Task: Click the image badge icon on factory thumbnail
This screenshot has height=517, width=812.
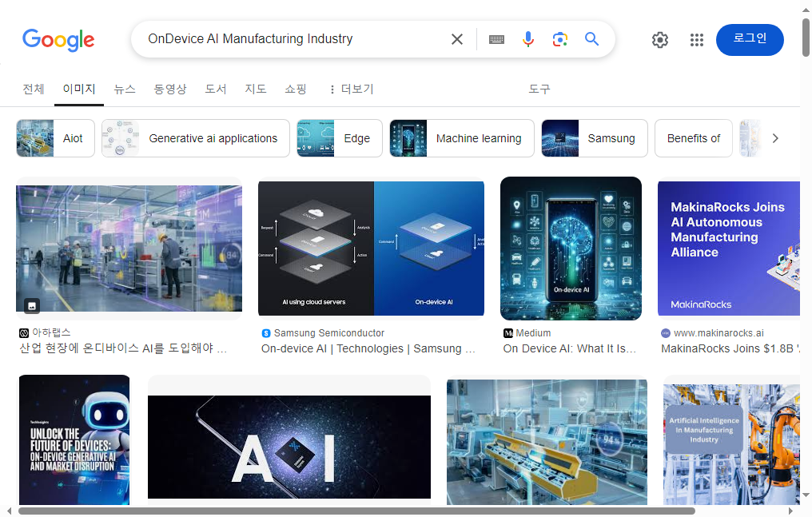Action: (x=32, y=306)
